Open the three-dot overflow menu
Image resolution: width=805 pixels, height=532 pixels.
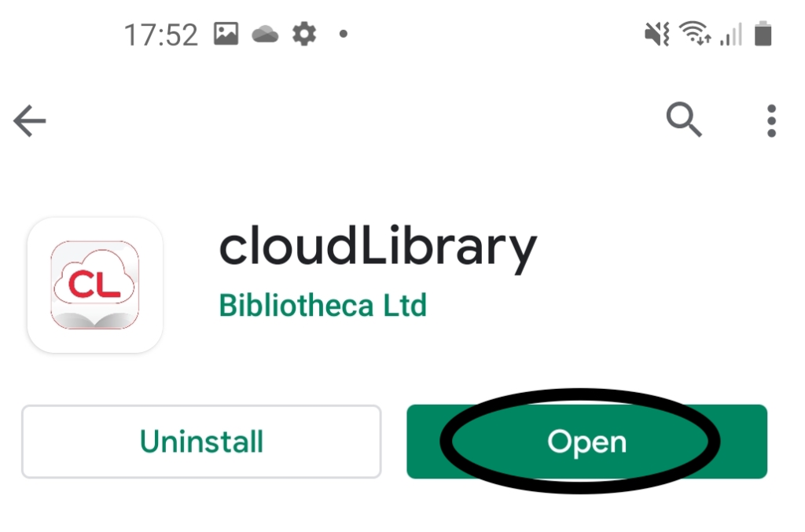tap(771, 121)
